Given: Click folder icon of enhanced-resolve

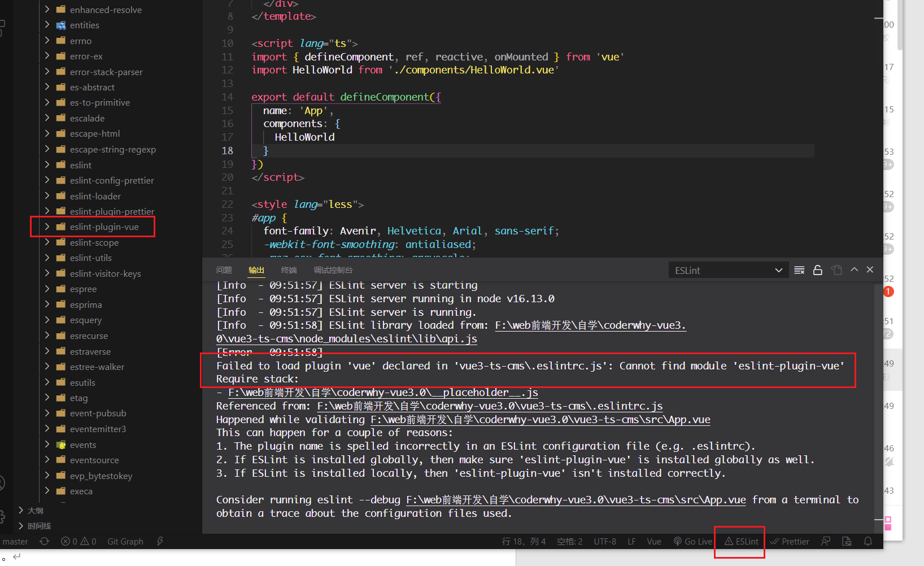Looking at the screenshot, I should tap(61, 9).
